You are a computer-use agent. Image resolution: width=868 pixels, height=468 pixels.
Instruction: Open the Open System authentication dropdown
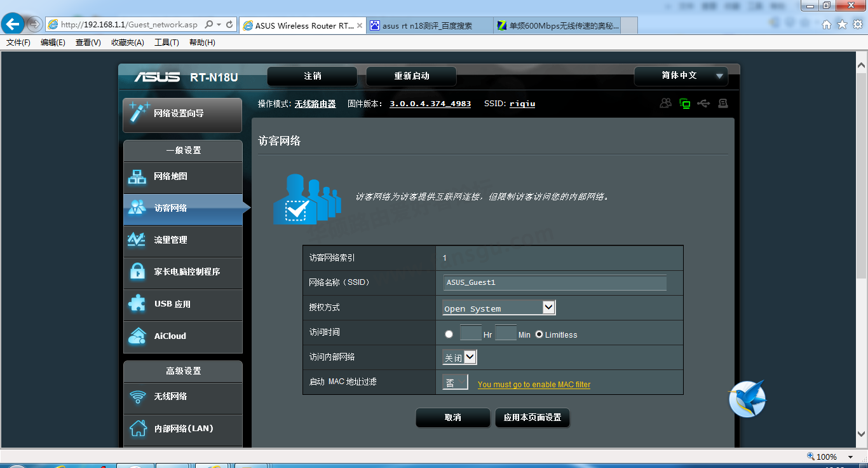(x=499, y=308)
